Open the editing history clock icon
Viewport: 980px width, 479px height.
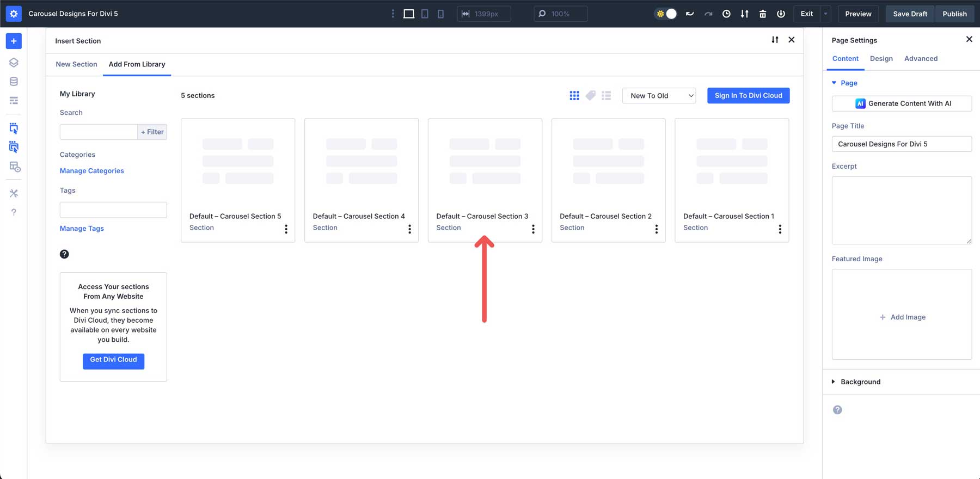726,14
